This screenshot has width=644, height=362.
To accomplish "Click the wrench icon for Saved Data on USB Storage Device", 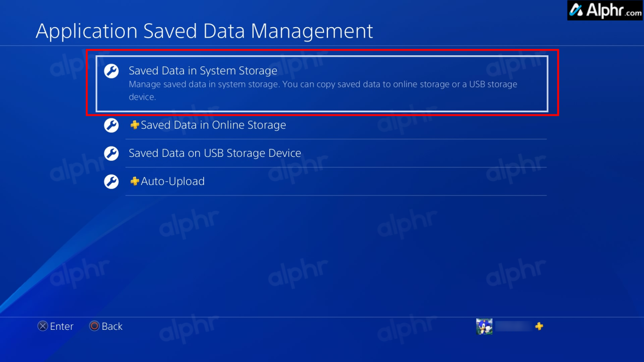I will [x=111, y=153].
